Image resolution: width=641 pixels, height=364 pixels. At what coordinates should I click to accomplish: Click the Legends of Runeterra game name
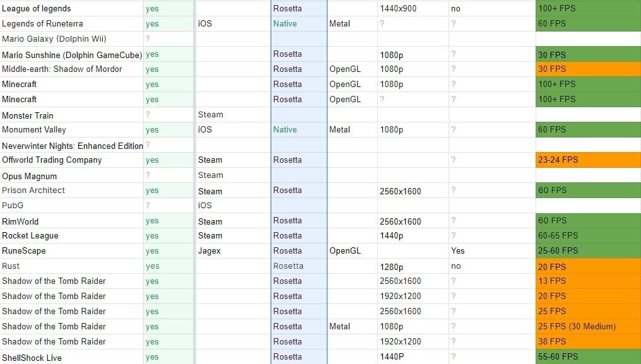pos(45,24)
